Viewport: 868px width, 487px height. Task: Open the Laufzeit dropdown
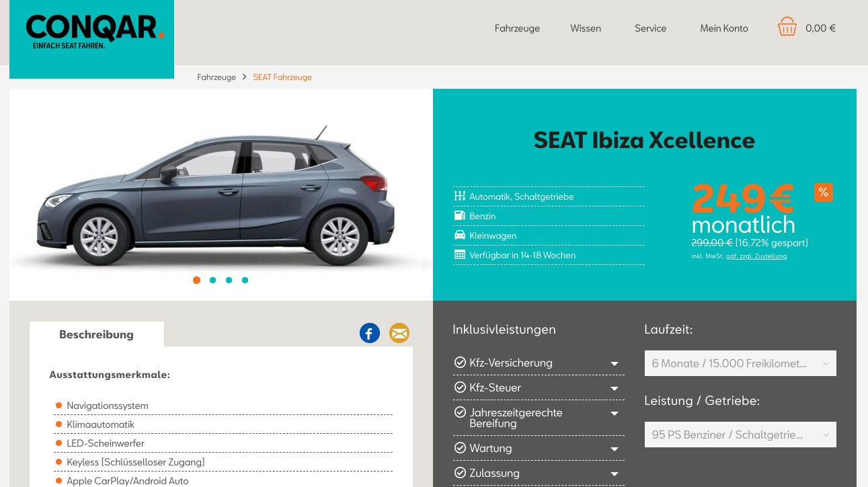click(x=740, y=363)
